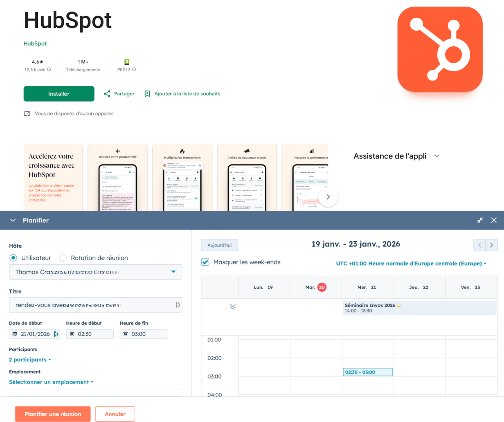
Task: Click the info icon next to 12,5 k avis
Action: point(49,70)
